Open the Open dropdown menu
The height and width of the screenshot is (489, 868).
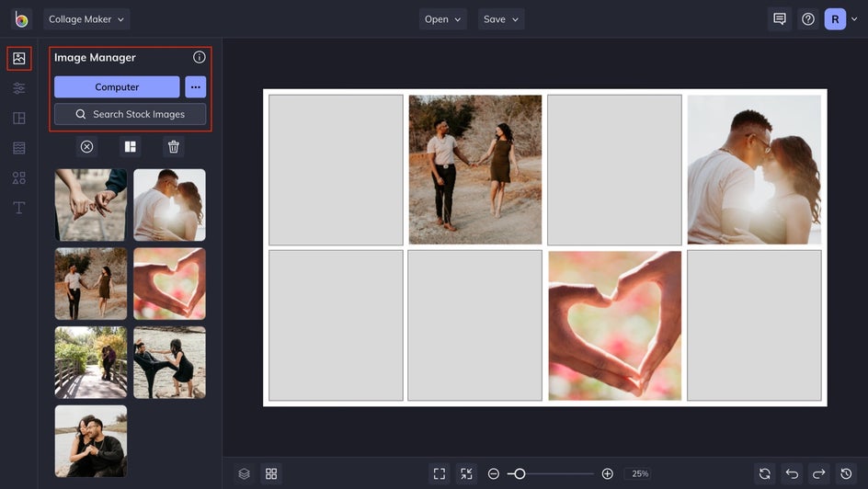[443, 19]
